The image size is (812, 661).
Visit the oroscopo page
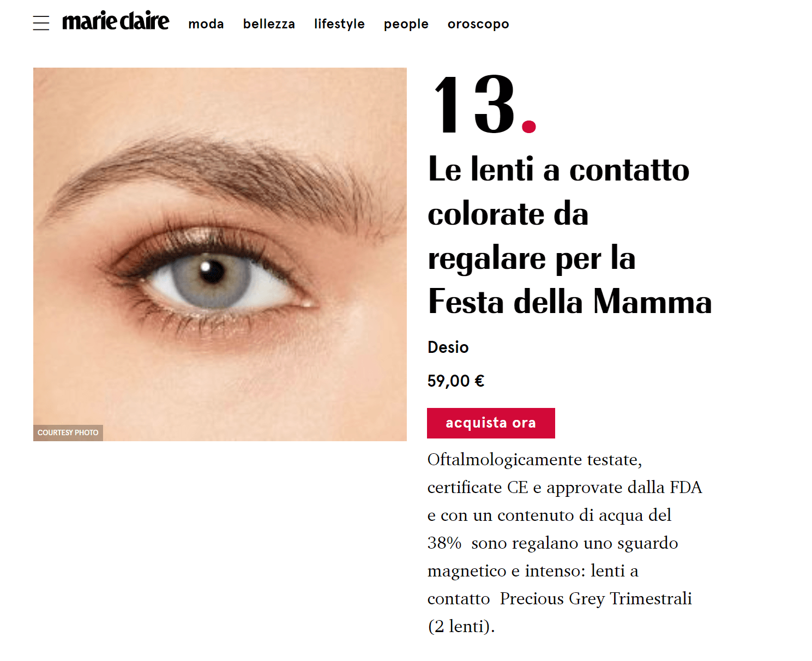click(478, 24)
